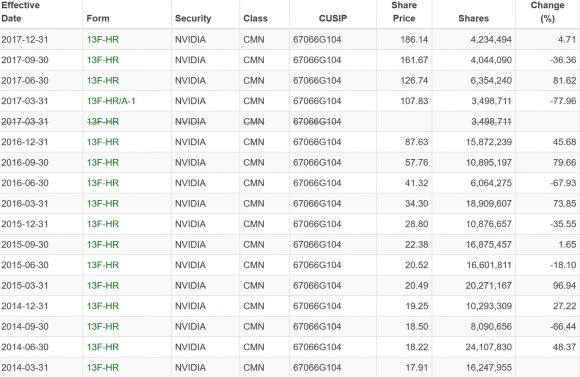The width and height of the screenshot is (580, 377).
Task: Open the 13F-HR filing dated 2015-03-31
Action: 103,286
